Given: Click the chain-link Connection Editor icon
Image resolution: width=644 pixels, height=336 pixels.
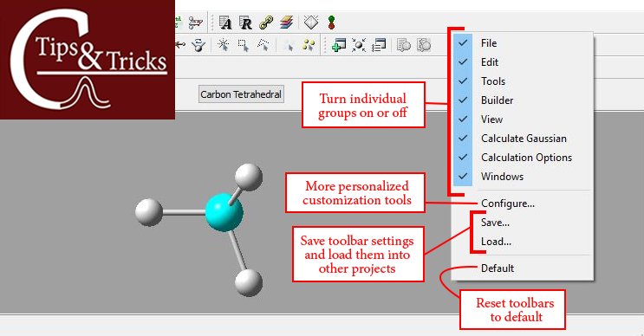Looking at the screenshot, I should tap(266, 23).
